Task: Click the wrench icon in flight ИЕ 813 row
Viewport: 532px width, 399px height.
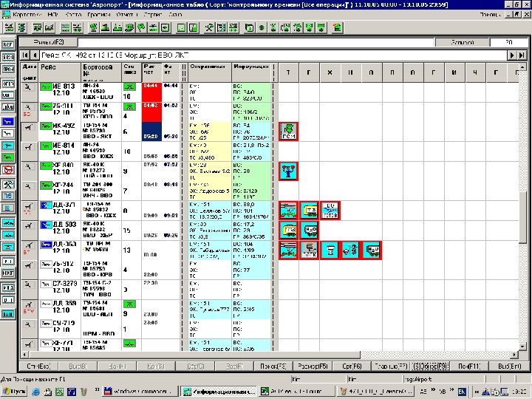Action: tap(29, 87)
